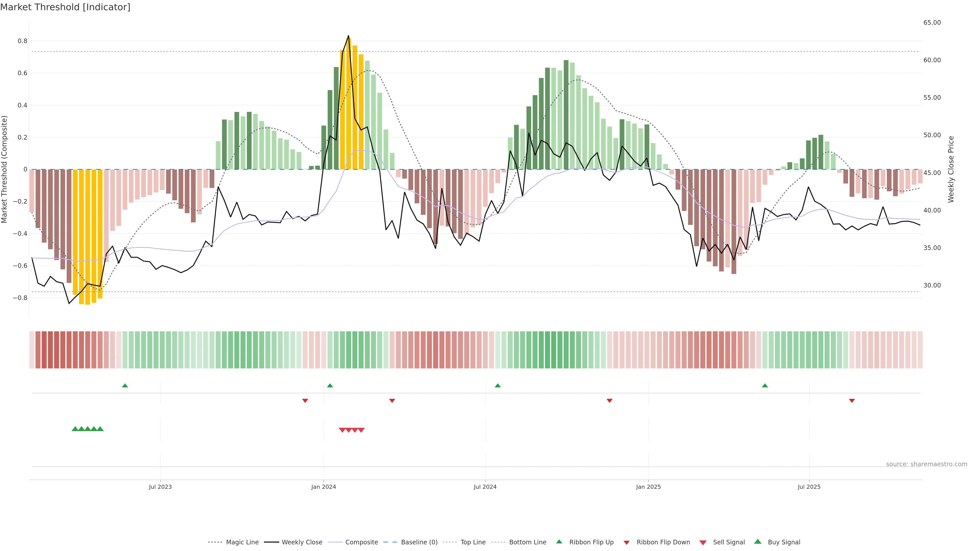This screenshot has height=551, width=980.
Task: Click the first green Ribbon Flip Up marker before Jul 2023
Action: click(x=125, y=386)
